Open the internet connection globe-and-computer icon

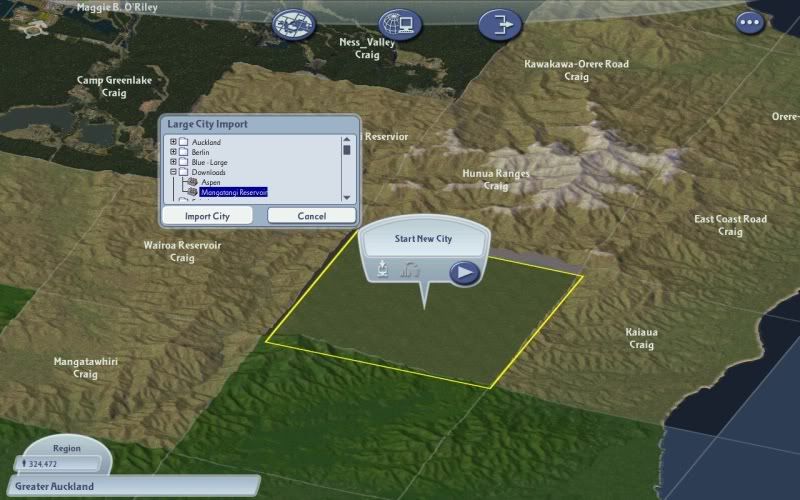[401, 24]
